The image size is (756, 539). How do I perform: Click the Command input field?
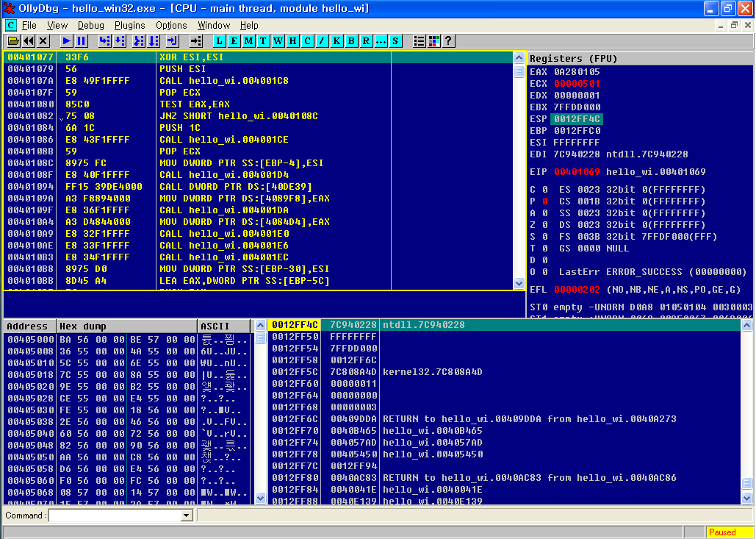114,515
